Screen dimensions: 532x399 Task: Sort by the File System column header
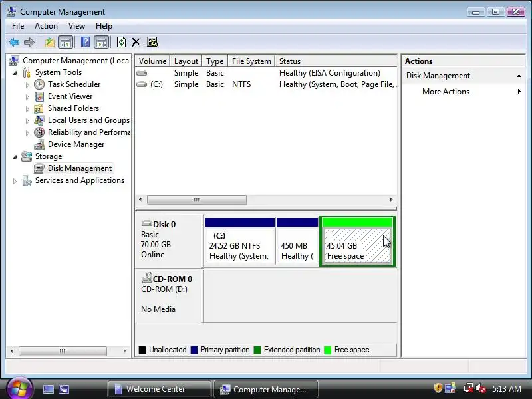pos(251,61)
